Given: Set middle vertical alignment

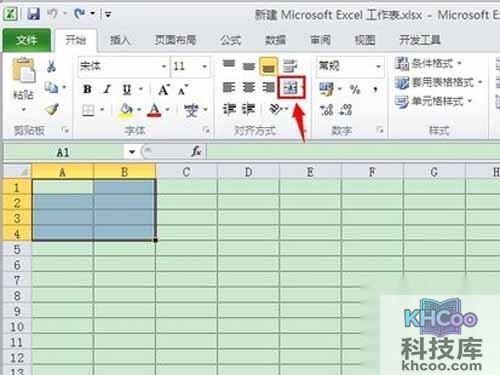Looking at the screenshot, I should coord(249,66).
